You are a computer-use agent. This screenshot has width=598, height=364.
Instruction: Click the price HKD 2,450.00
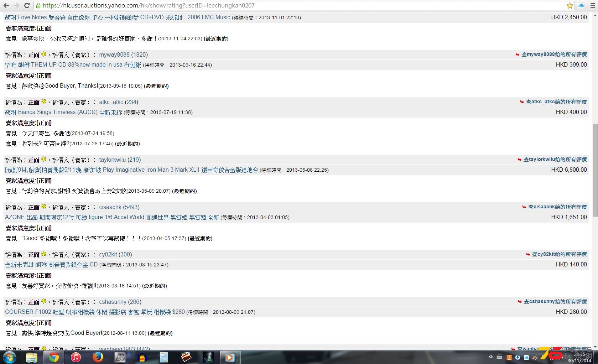569,17
